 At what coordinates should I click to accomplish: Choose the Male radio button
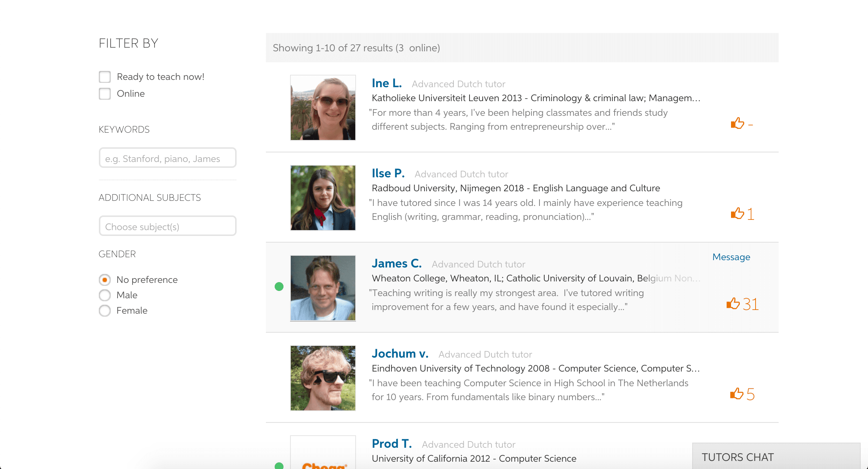tap(104, 295)
